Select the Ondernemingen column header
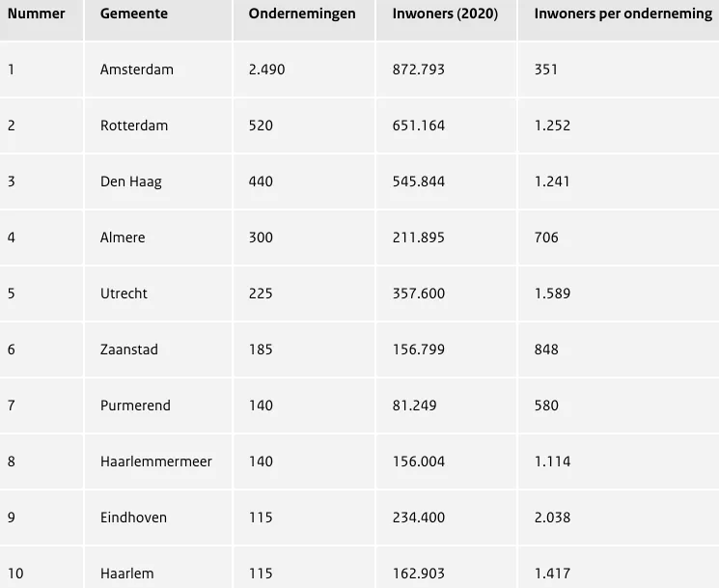 302,14
